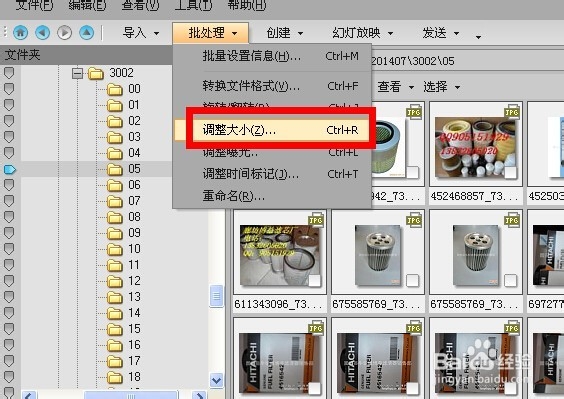Image resolution: width=564 pixels, height=399 pixels.
Task: Click the JPG badge on 452468857_73 thumbnail
Action: [512, 112]
